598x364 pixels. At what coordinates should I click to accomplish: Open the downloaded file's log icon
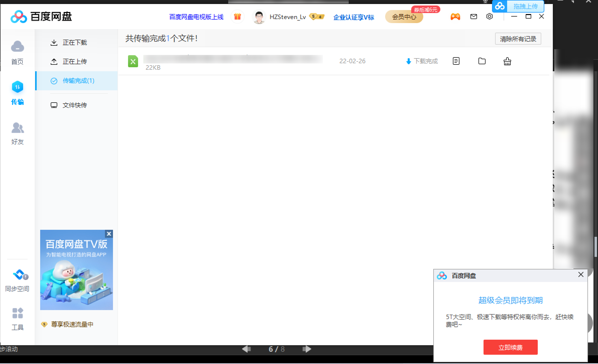click(456, 61)
